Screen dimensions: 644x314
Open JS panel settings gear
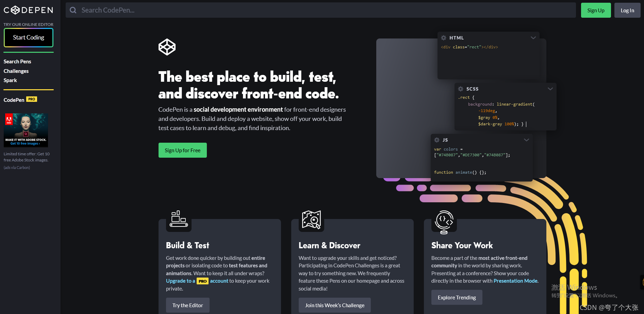[x=437, y=140]
